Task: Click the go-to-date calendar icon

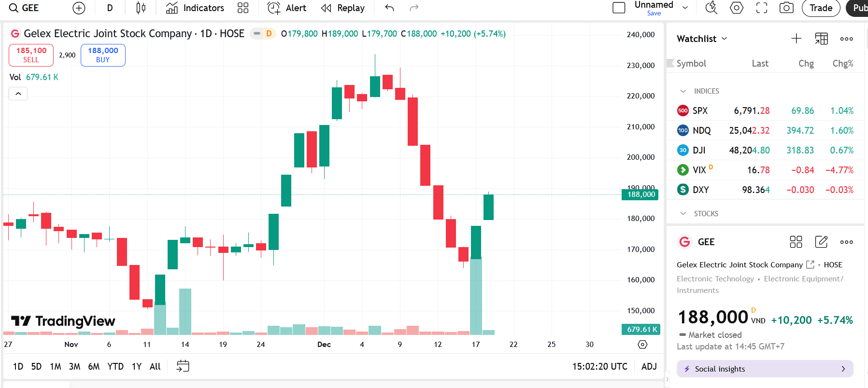Action: (x=183, y=366)
